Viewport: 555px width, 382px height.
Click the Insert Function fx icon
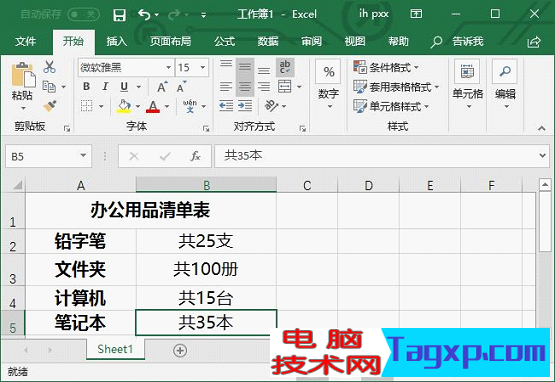pos(195,156)
